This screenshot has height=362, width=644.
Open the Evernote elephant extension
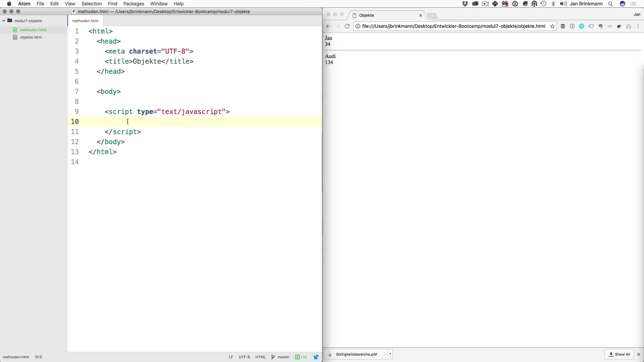tap(600, 26)
